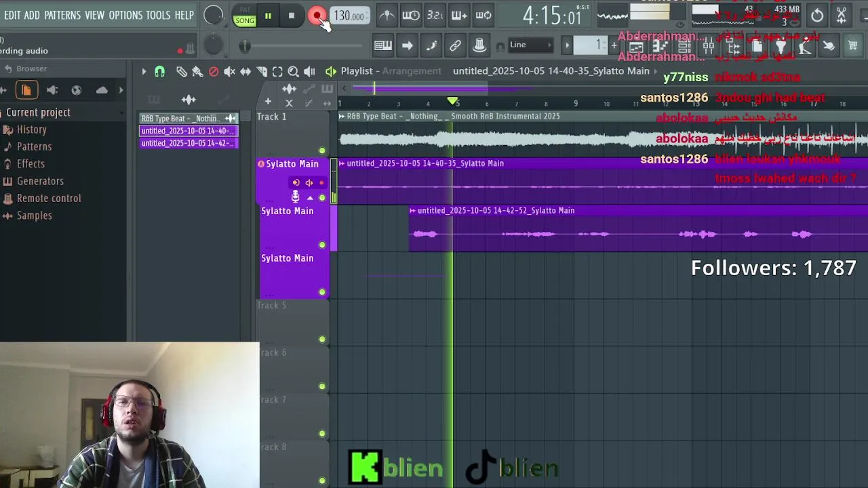Toggle audio clips filter in the picker panel
The image size is (868, 488).
point(189,100)
